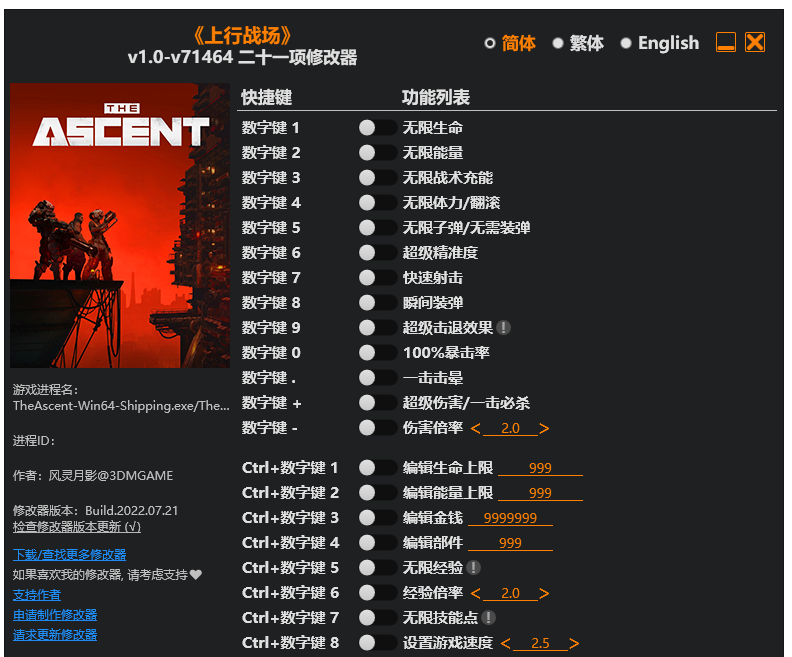Click process name TheAscent-Win64-Shipping.exe text

pos(121,406)
